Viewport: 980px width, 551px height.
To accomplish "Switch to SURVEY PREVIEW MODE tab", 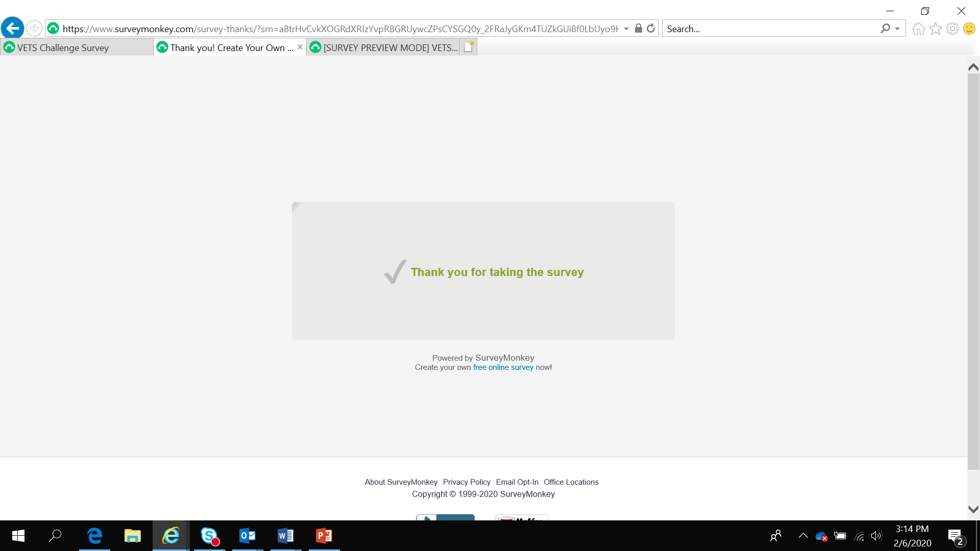I will tap(390, 47).
